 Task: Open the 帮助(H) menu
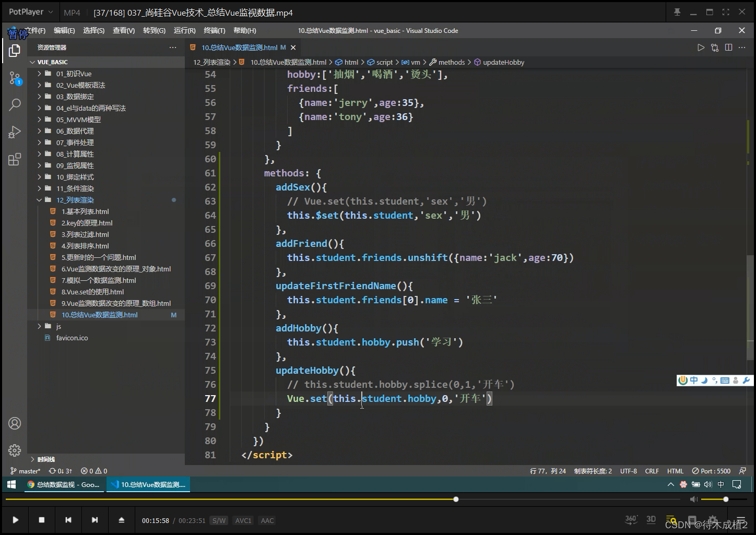[245, 31]
